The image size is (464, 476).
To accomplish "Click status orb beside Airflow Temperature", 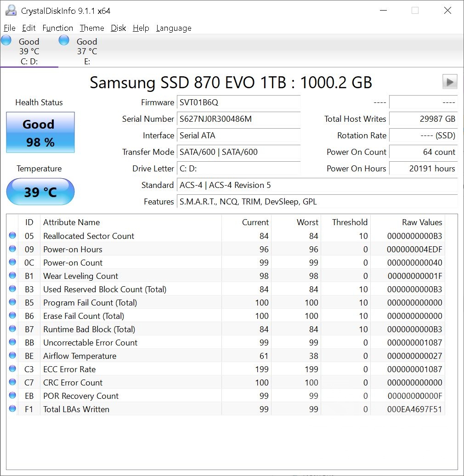I will click(x=12, y=356).
